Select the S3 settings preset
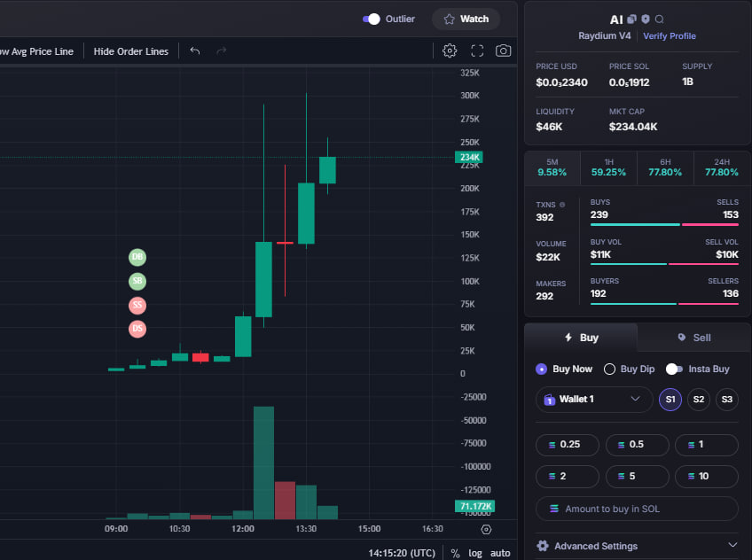Screen dimensions: 752x560 pyautogui.click(x=726, y=400)
